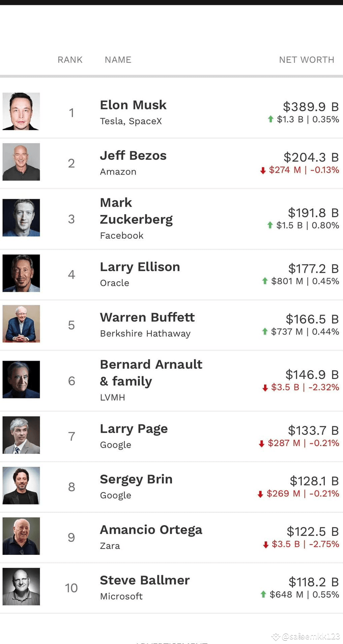Open Warren Buffett's profile link
343x644 pixels.
point(147,317)
